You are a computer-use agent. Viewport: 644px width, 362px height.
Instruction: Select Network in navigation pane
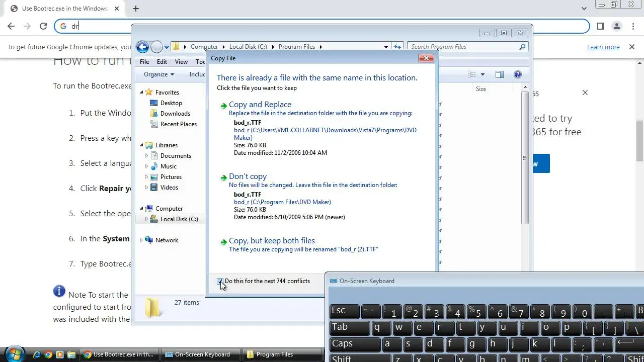click(x=167, y=240)
